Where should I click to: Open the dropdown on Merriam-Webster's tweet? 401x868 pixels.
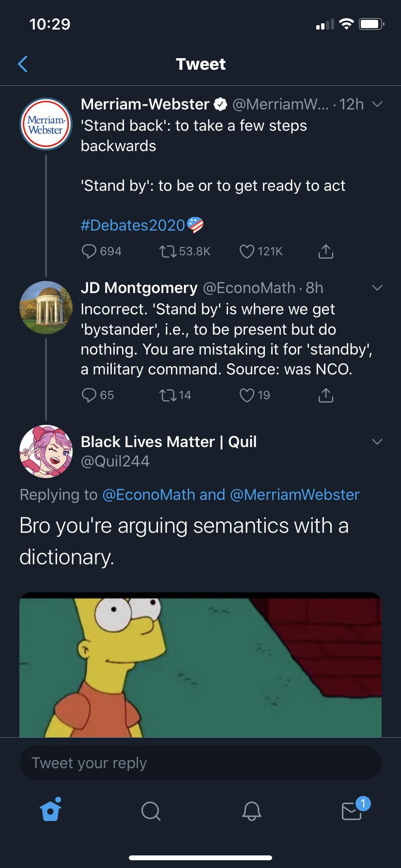(x=377, y=104)
